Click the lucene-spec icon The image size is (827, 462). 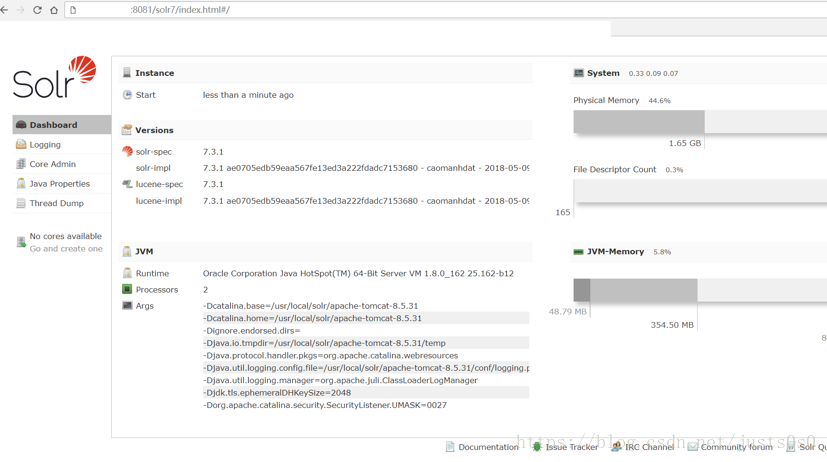click(x=127, y=184)
